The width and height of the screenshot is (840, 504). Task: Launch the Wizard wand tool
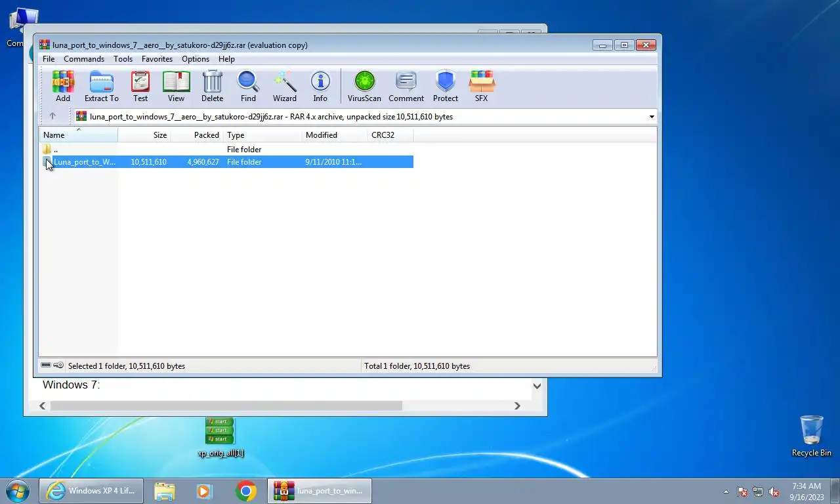[285, 87]
